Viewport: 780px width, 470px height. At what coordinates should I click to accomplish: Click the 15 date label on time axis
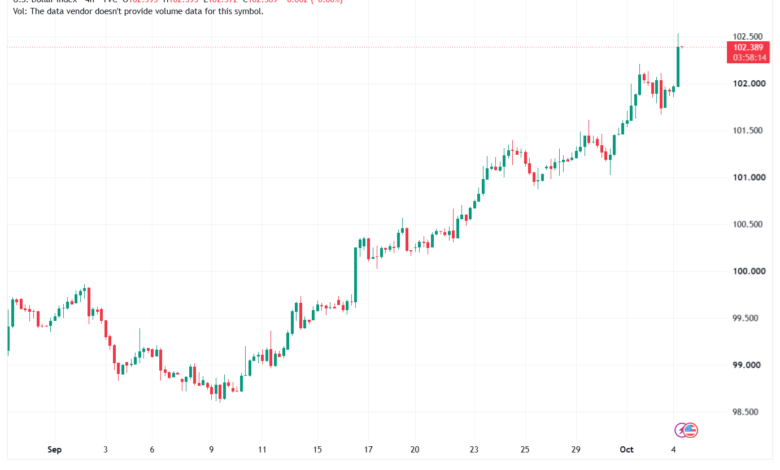pyautogui.click(x=317, y=449)
